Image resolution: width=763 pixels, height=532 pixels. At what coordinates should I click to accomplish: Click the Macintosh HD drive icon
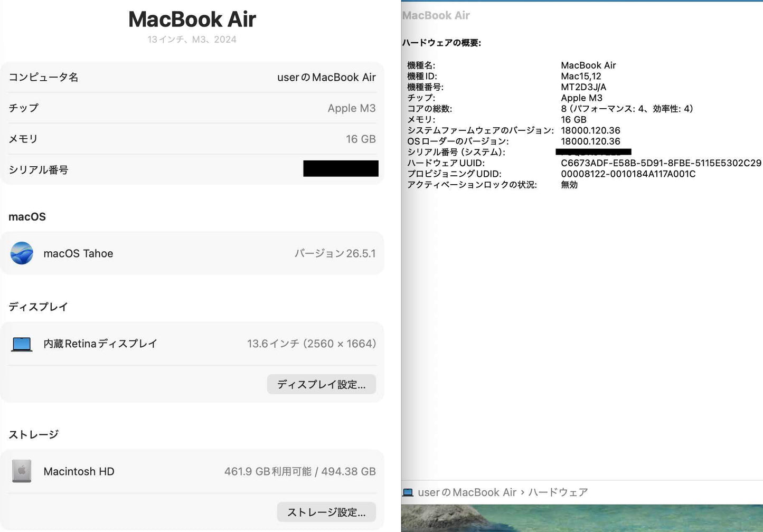click(x=22, y=471)
